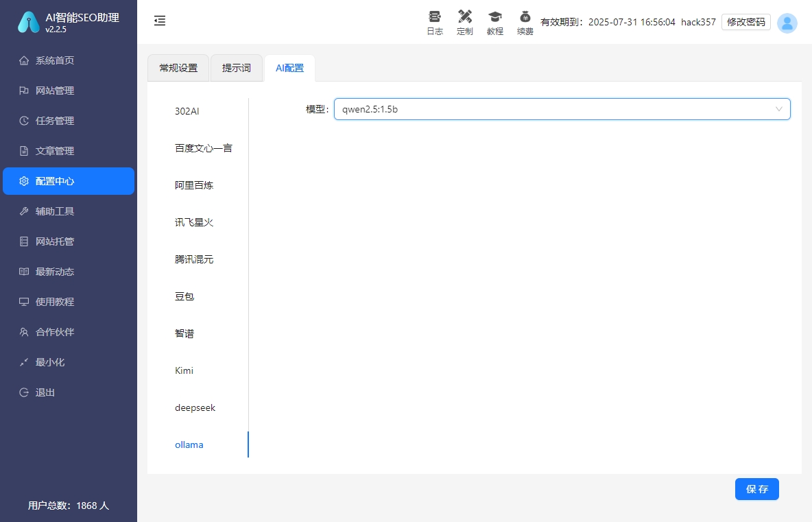Click the 网站管理 flag icon
Viewport: 812px width, 522px height.
(24, 91)
